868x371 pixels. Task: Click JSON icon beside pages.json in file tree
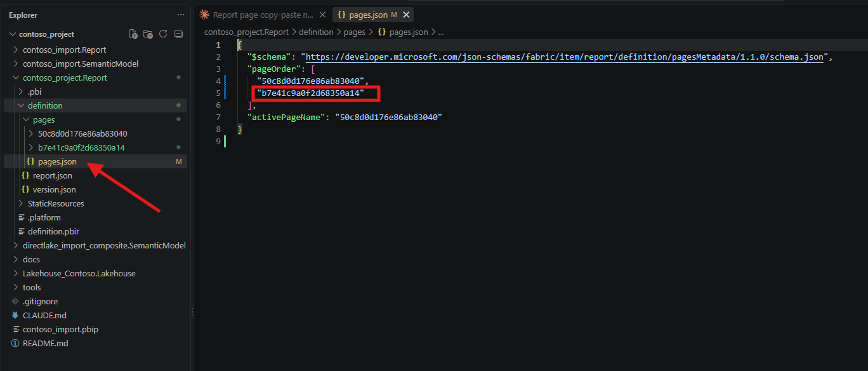coord(30,161)
